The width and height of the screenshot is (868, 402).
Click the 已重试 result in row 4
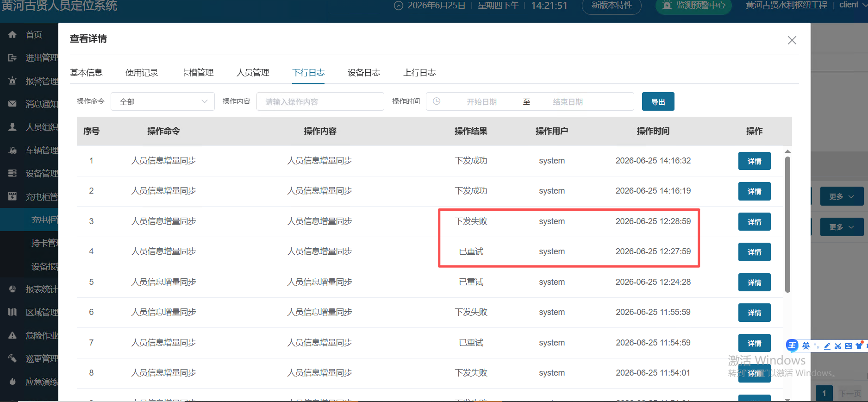pos(471,251)
